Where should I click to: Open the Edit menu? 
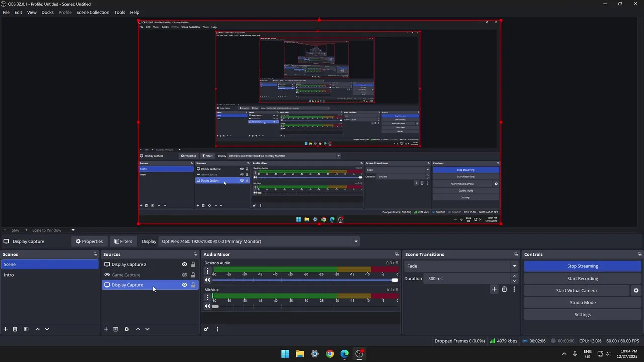pyautogui.click(x=18, y=12)
